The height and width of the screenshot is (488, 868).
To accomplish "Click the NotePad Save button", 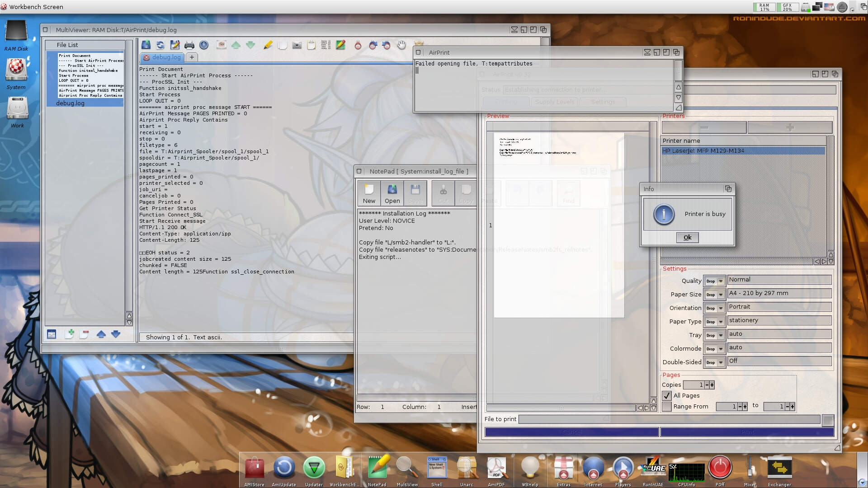I will (415, 193).
